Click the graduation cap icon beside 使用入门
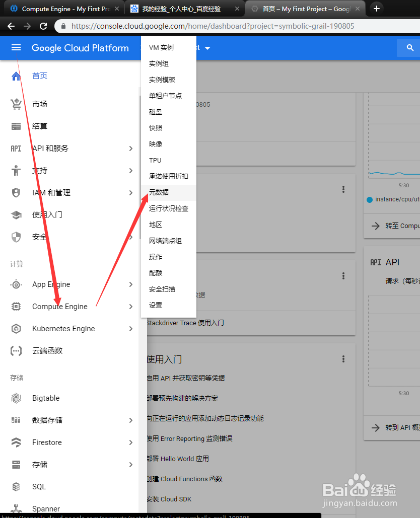Screen dimensions: 420x518 click(16, 215)
